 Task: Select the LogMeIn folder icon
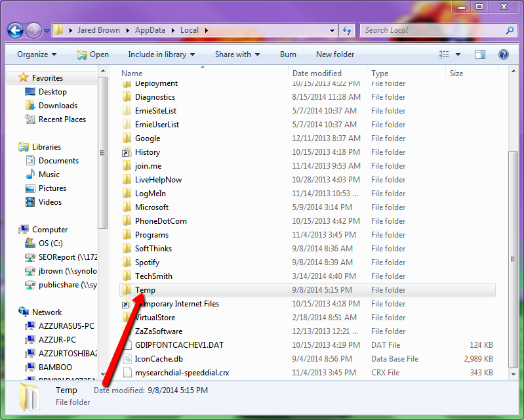point(127,194)
